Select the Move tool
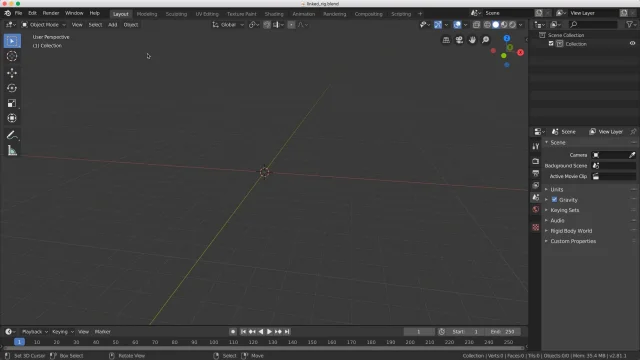Image resolution: width=640 pixels, height=360 pixels. (12, 73)
